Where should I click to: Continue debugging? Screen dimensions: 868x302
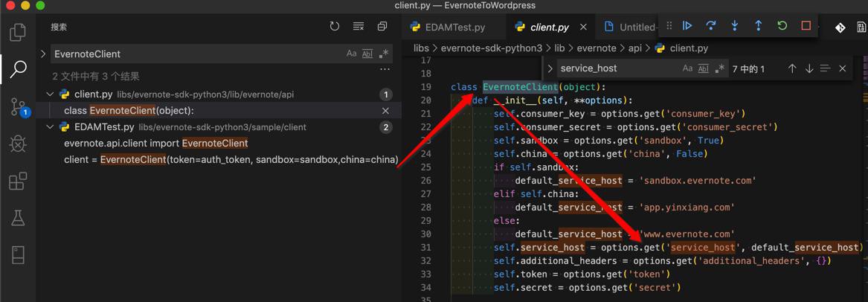coord(687,25)
